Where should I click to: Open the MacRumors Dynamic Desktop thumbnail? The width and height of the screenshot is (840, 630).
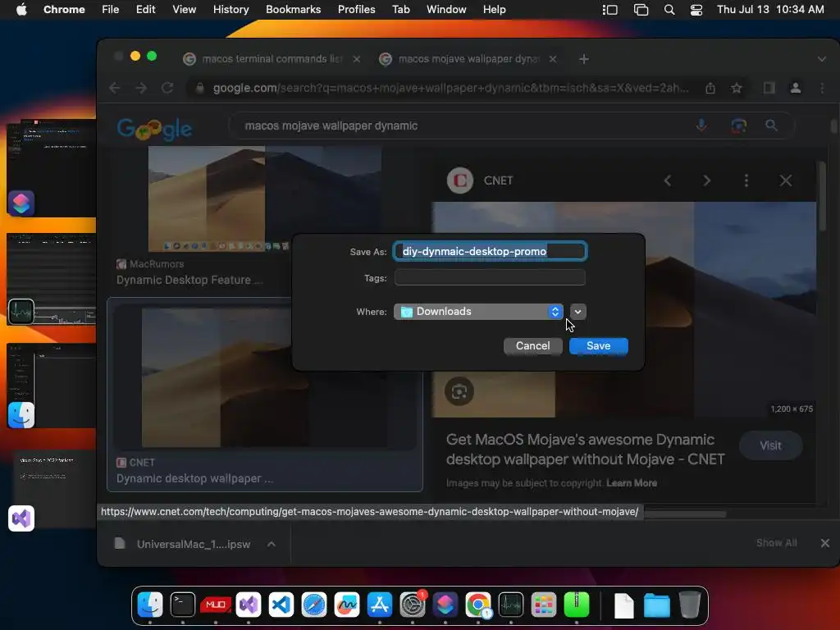(x=265, y=199)
